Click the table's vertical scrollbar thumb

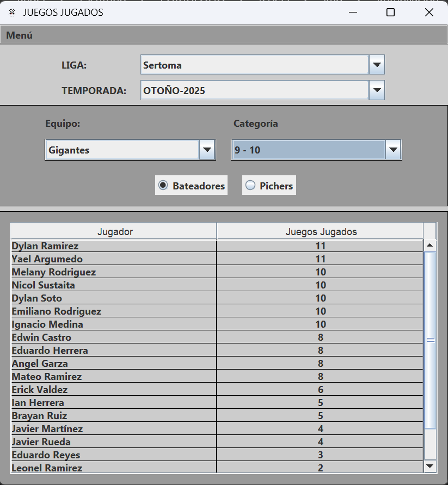[x=430, y=340]
